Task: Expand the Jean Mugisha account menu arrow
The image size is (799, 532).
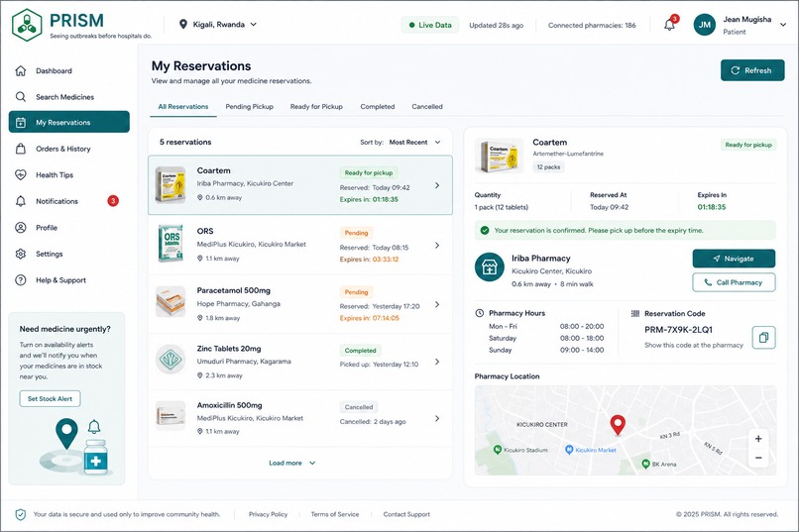Action: tap(783, 25)
